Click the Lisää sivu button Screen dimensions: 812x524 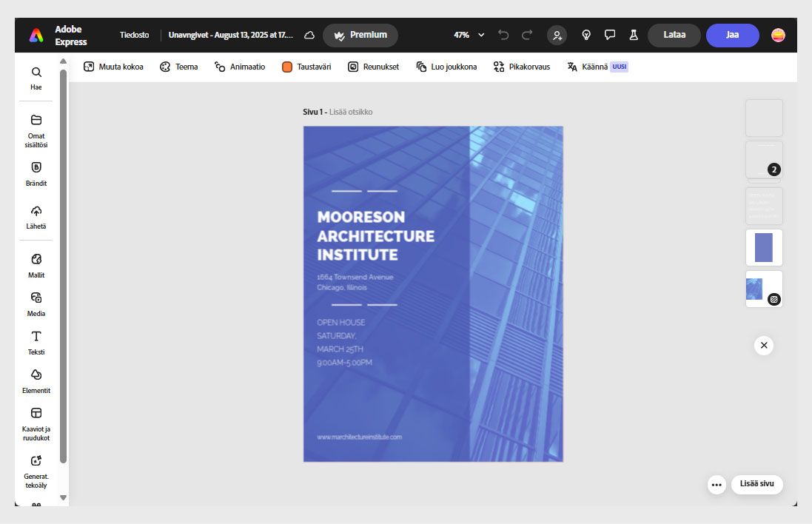point(756,485)
